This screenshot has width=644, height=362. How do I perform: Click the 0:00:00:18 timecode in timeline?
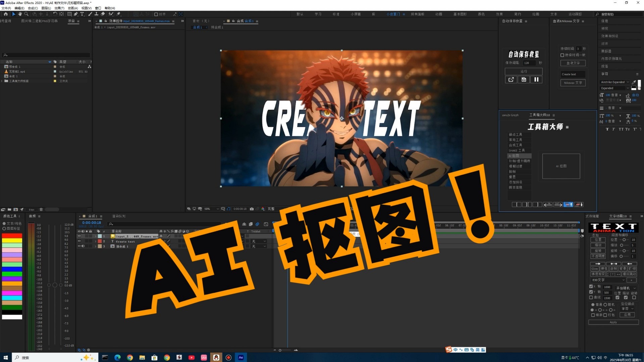pyautogui.click(x=92, y=223)
